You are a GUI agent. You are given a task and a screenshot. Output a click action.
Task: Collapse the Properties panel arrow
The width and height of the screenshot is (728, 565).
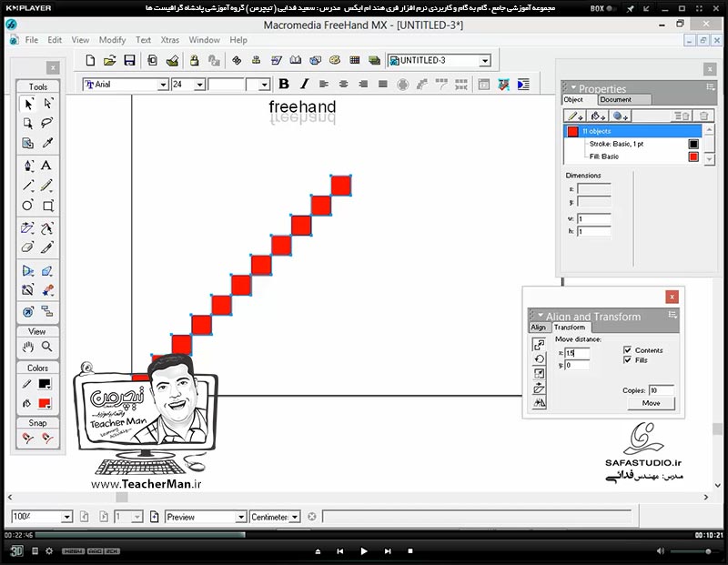pyautogui.click(x=573, y=87)
